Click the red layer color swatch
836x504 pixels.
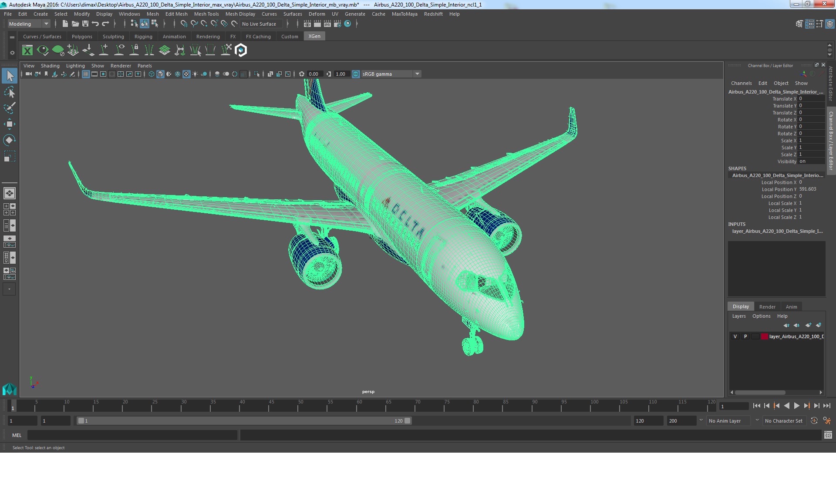point(765,336)
